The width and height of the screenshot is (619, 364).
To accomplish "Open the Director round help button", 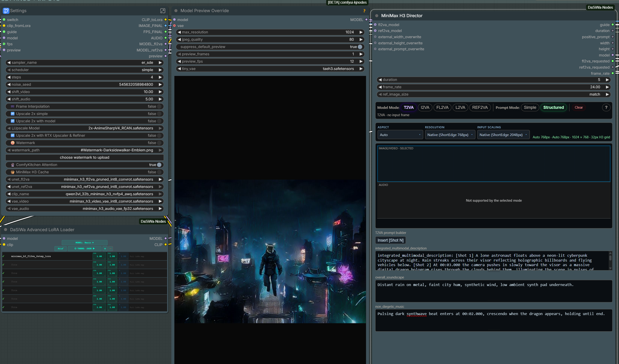I will 606,107.
